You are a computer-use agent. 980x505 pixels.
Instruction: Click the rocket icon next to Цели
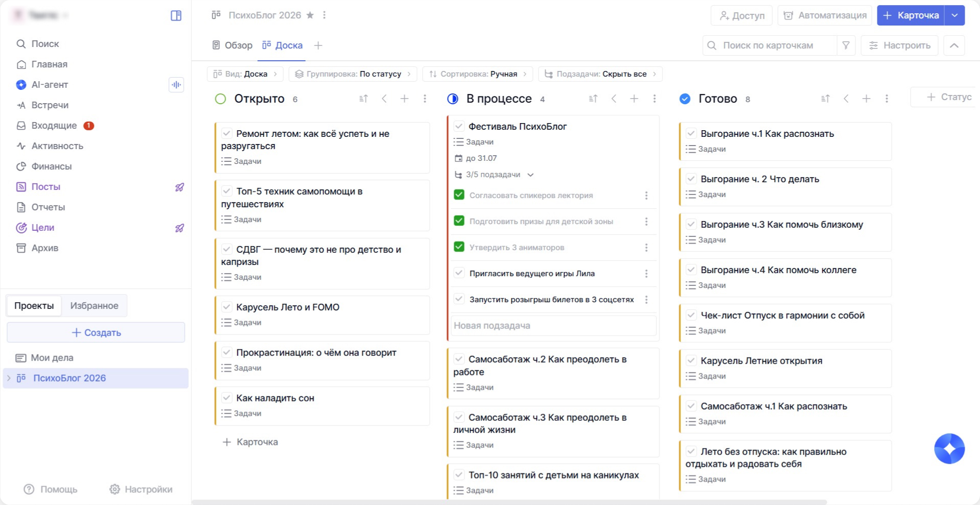180,228
